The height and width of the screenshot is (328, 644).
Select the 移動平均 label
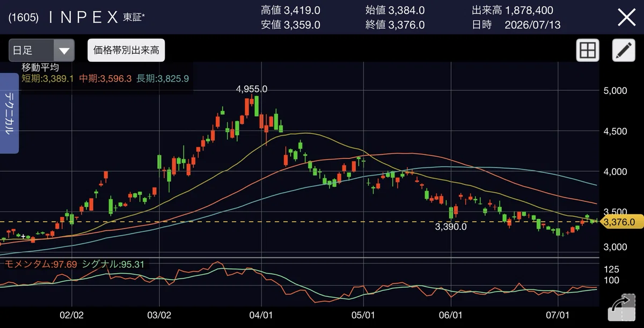click(40, 68)
